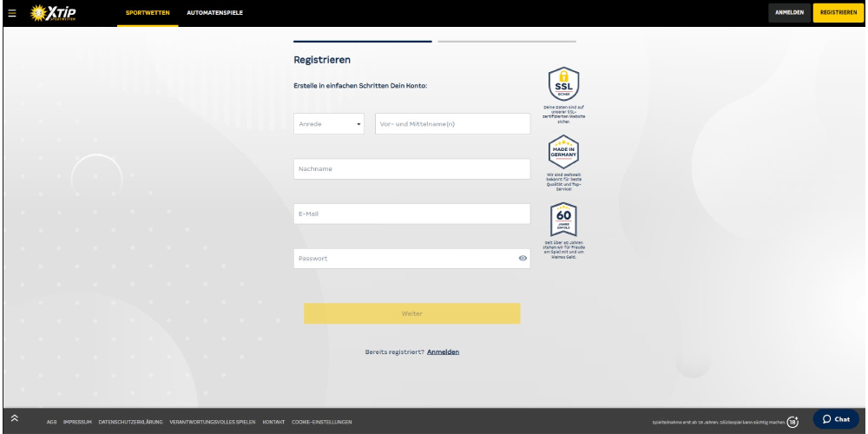This screenshot has width=868, height=434.
Task: Click the yellow Registrieren button
Action: [838, 13]
